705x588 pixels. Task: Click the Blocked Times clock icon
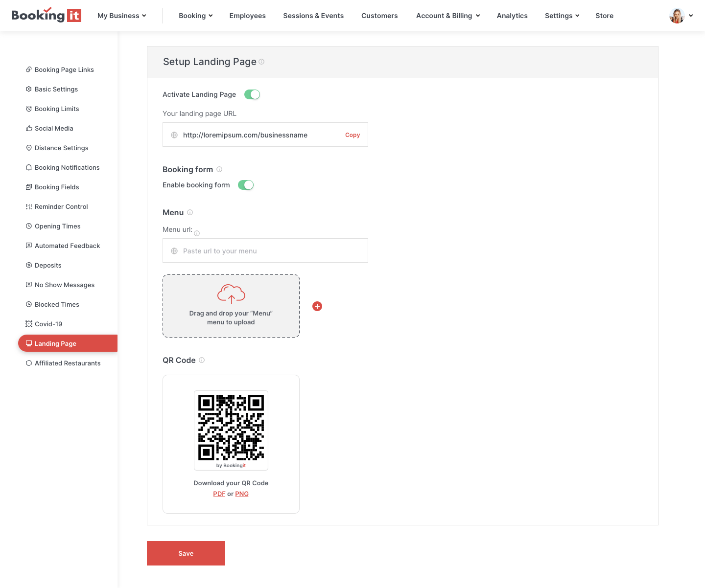coord(29,304)
